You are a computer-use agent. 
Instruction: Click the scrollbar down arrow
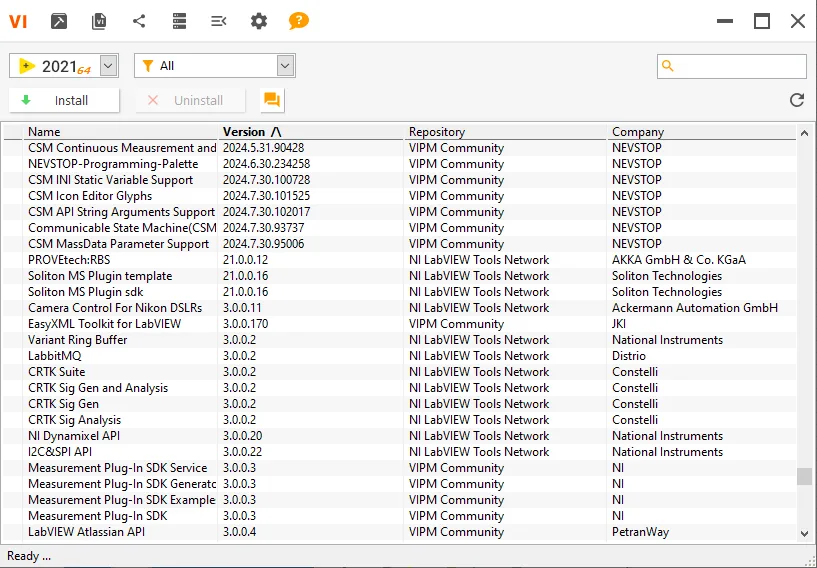[x=804, y=534]
